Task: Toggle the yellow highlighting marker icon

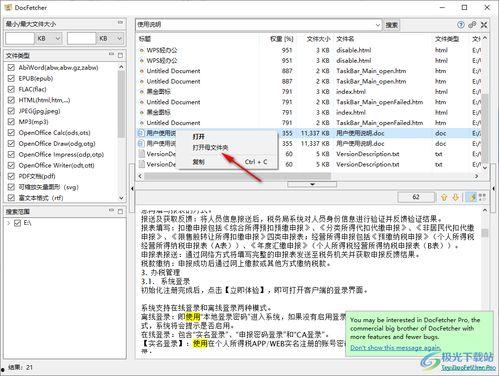Action: coord(472,197)
